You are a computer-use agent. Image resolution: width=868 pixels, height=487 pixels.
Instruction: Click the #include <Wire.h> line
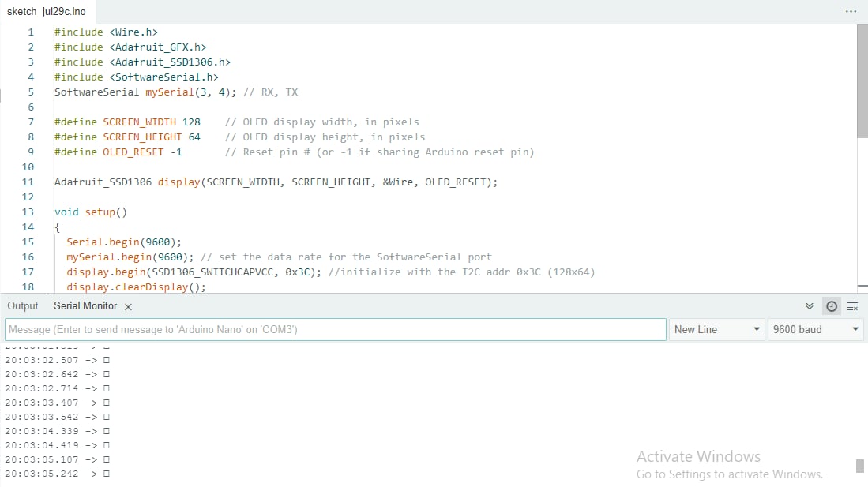click(90, 32)
